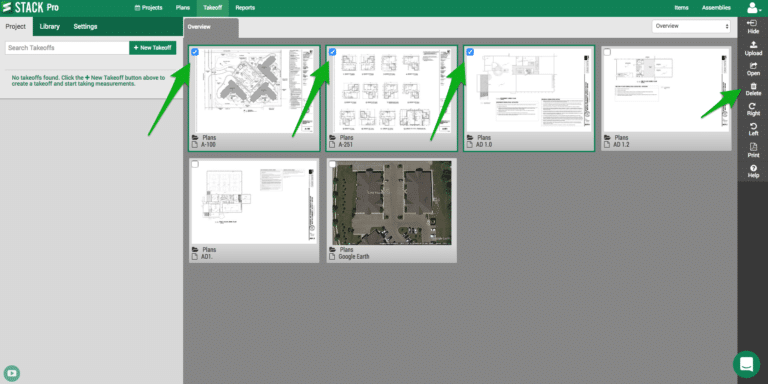Open the Overview dropdown selector

(x=691, y=26)
